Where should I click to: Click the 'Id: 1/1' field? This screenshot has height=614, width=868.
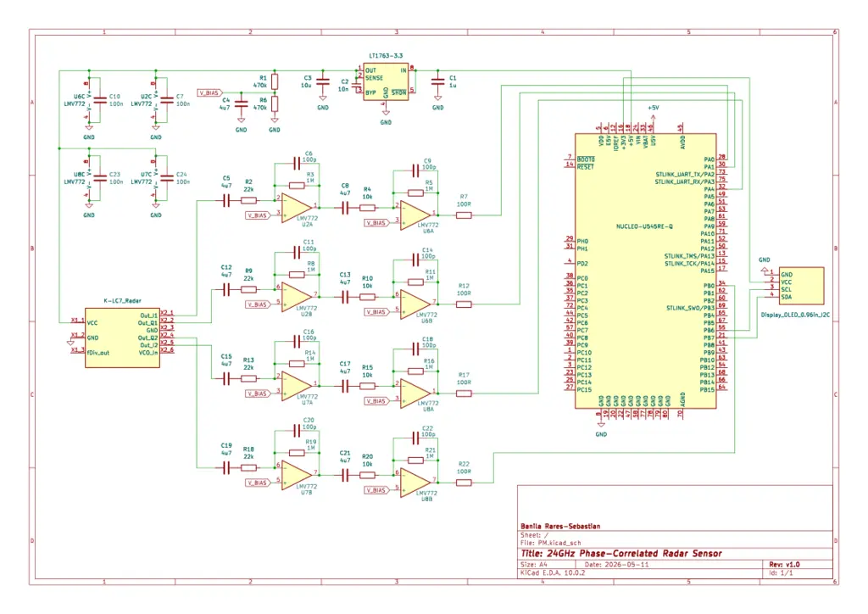coord(781,572)
